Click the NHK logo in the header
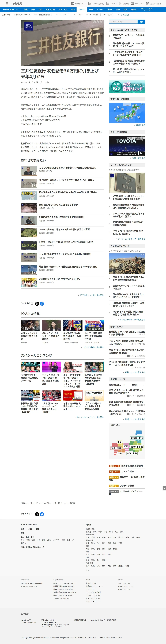The image size is (166, 644). pos(18,3)
